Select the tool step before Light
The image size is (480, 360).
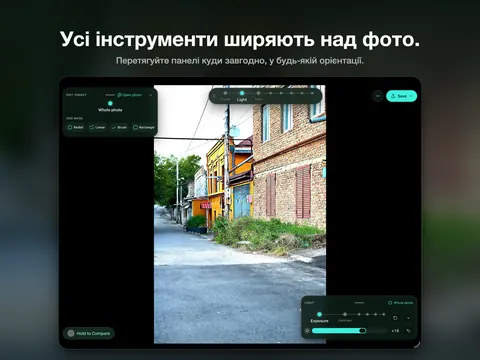[x=225, y=96]
